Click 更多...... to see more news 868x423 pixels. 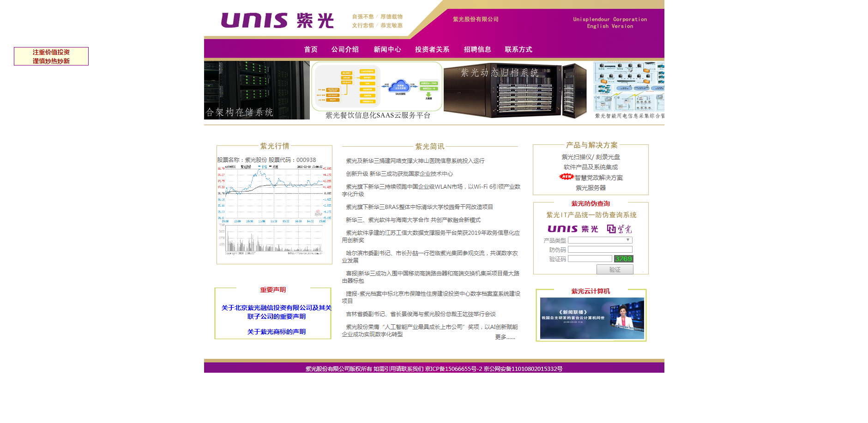(x=505, y=337)
